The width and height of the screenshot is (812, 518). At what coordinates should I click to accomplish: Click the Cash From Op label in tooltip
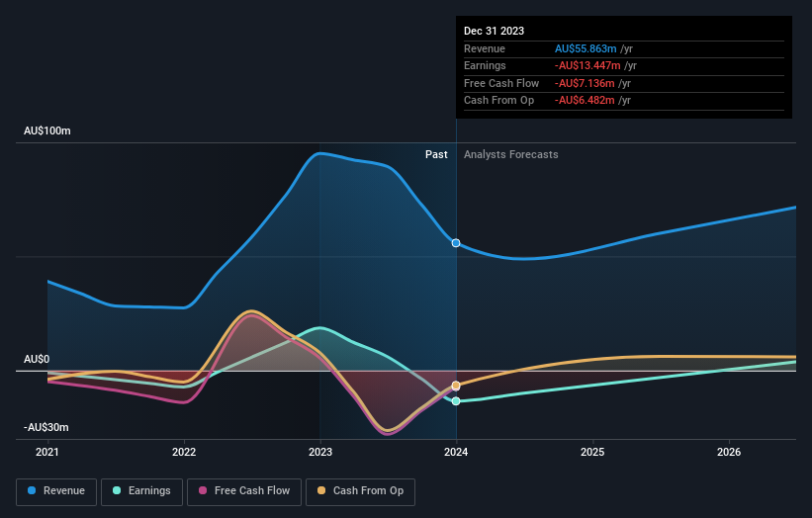[x=498, y=101]
